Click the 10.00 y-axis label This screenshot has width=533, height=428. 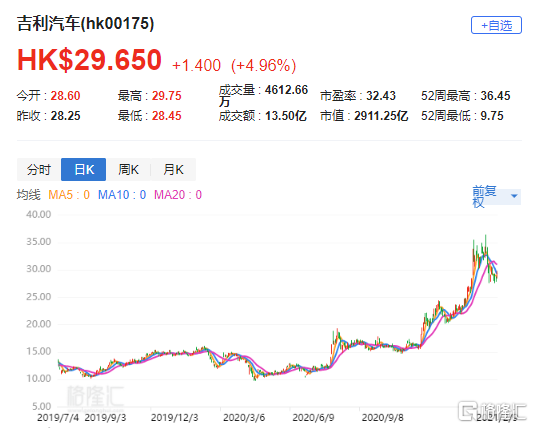coord(38,378)
